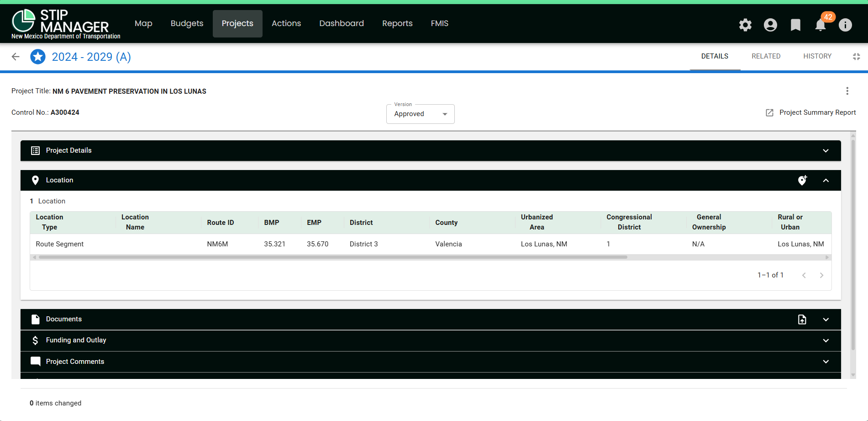The height and width of the screenshot is (421, 868).
Task: Click the Funding and Outlay dollar icon
Action: pos(35,341)
